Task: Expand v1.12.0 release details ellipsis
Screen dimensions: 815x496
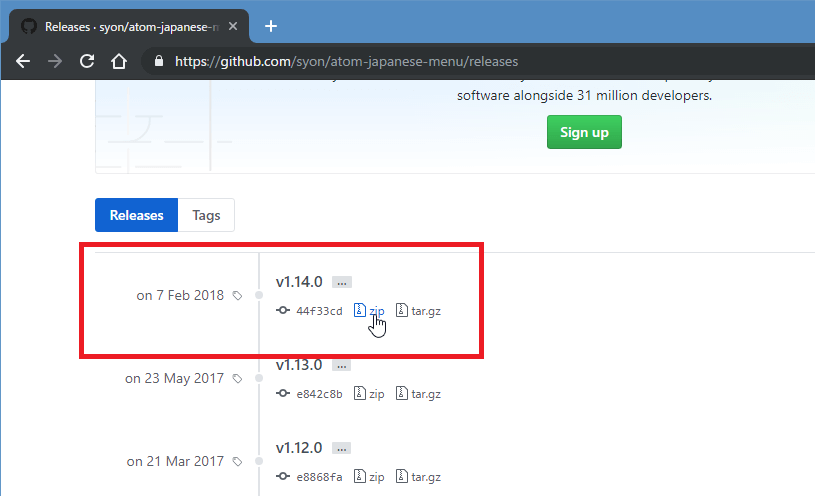Action: [342, 448]
